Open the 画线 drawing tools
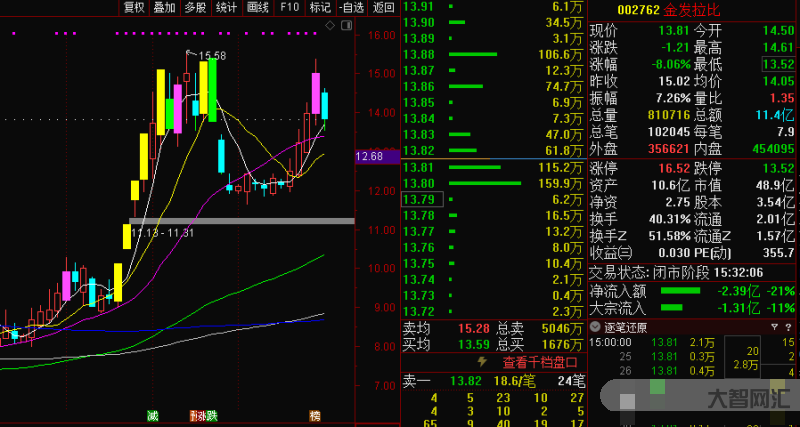 [x=258, y=7]
